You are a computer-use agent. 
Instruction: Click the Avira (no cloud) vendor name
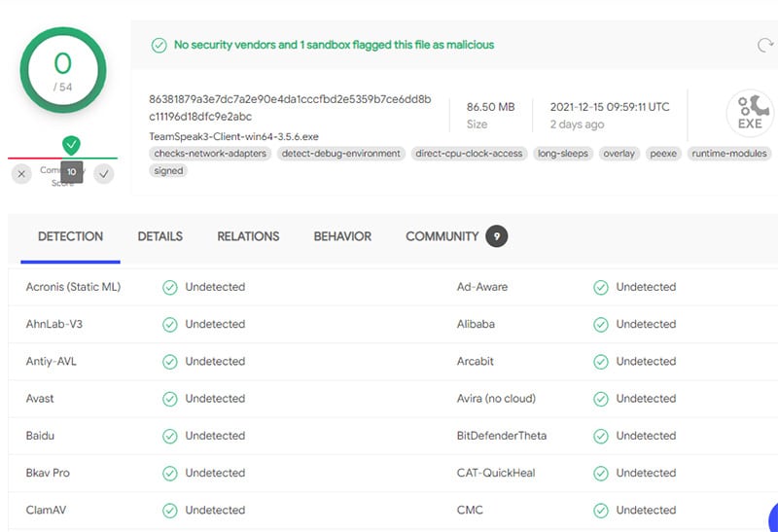tap(496, 399)
